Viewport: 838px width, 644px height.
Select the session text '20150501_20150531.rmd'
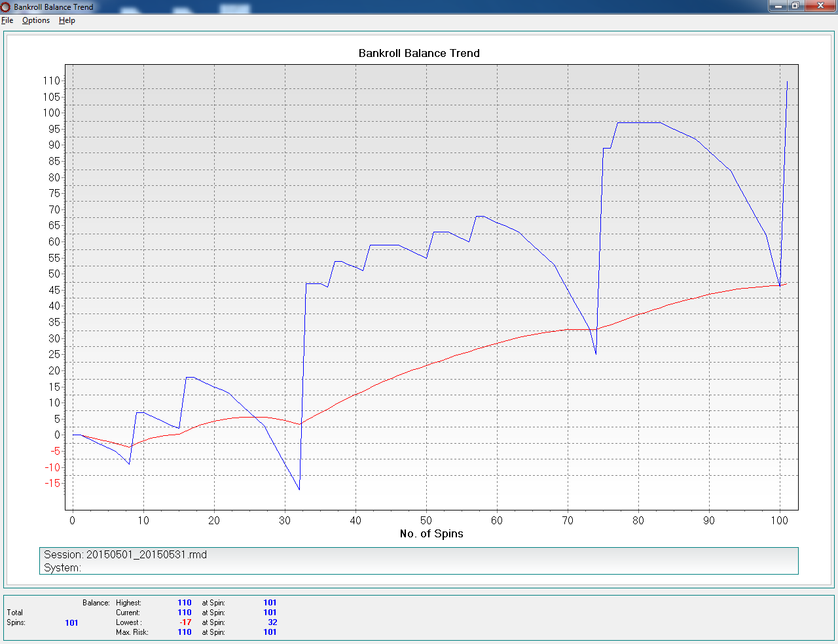[x=147, y=554]
